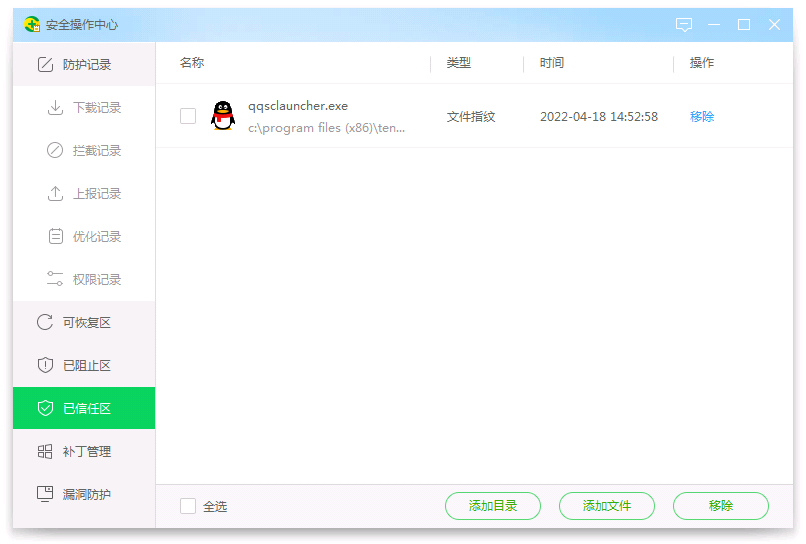
Task: Go to 下载记录 in the sidebar
Action: (84, 107)
